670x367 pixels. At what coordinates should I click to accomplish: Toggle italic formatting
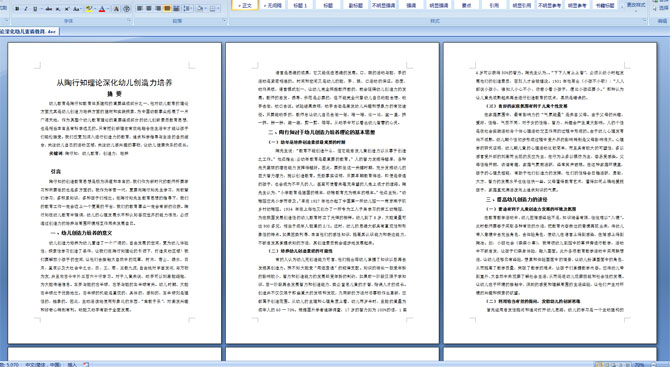26,9
